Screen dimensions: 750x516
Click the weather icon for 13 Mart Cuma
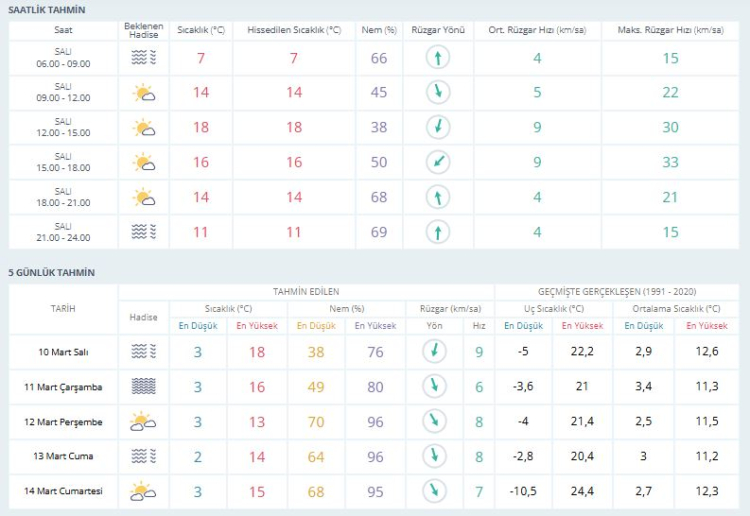pos(144,457)
